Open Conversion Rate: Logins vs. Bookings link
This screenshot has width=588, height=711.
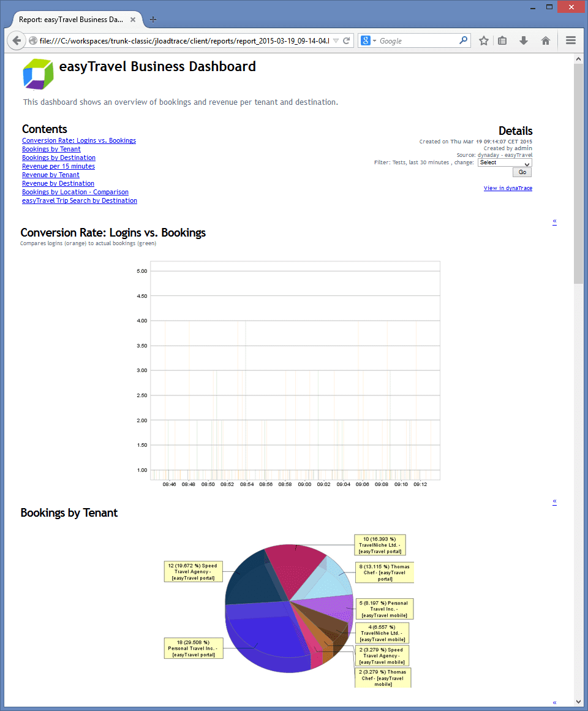point(79,140)
